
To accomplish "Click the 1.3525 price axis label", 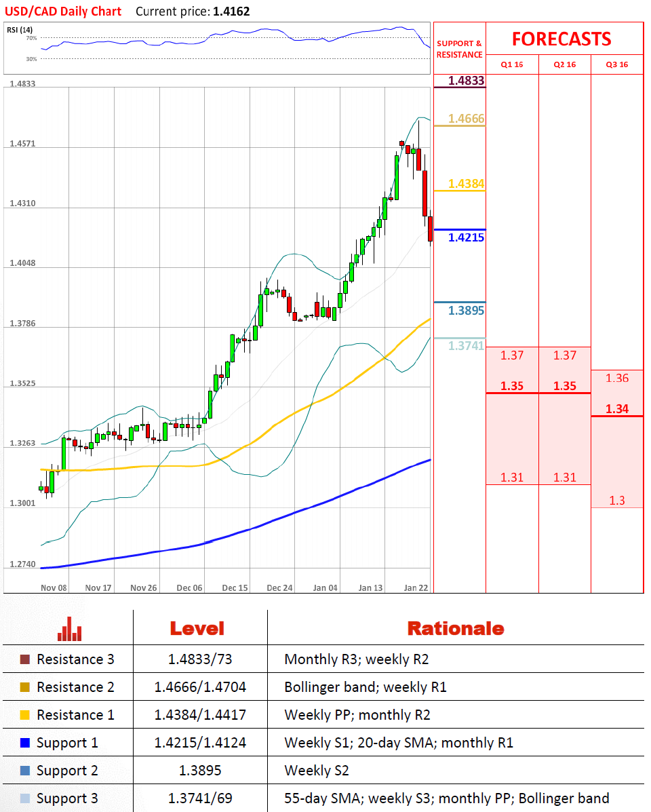I will click(23, 384).
